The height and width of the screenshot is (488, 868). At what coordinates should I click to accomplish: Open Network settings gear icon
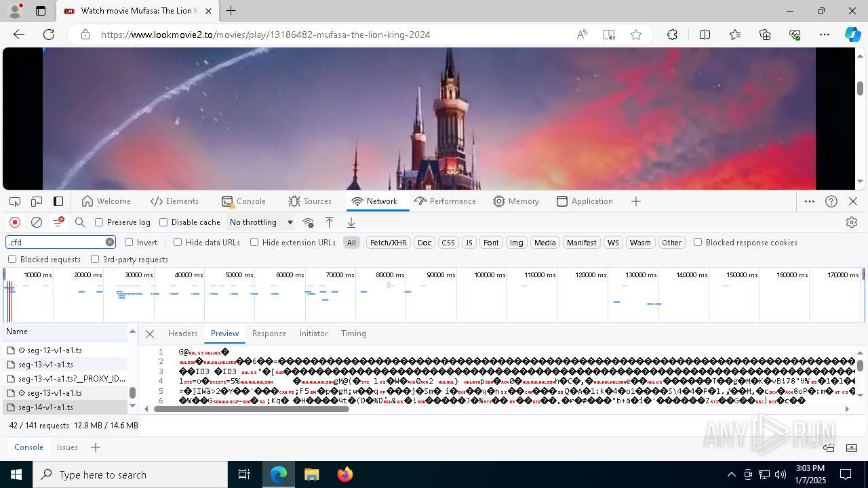point(852,222)
